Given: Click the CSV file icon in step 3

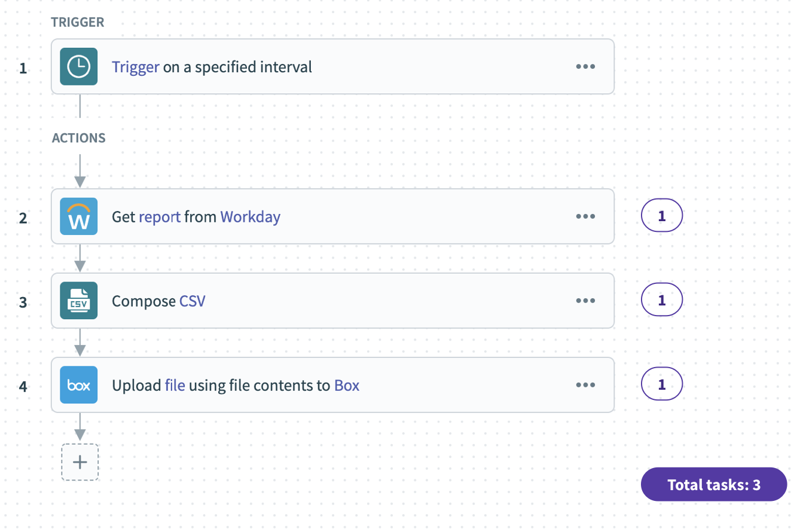Looking at the screenshot, I should 78,301.
